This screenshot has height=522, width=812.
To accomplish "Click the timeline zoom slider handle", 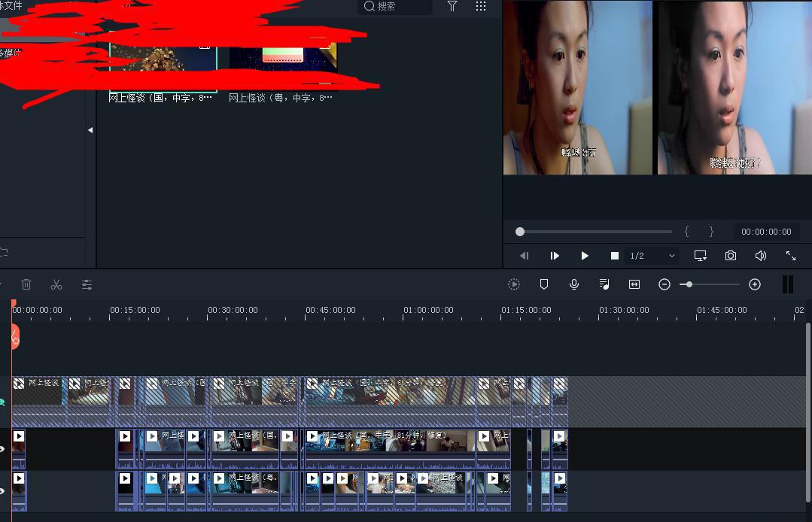I will [x=689, y=284].
